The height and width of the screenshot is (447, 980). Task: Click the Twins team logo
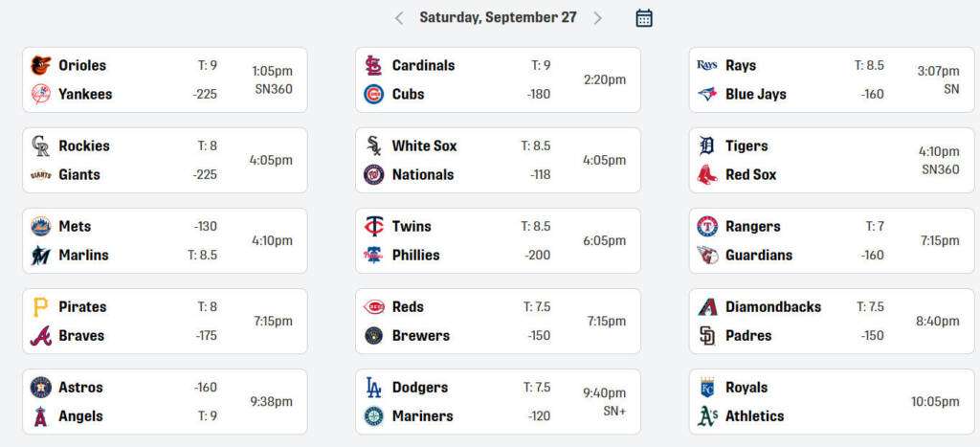373,226
